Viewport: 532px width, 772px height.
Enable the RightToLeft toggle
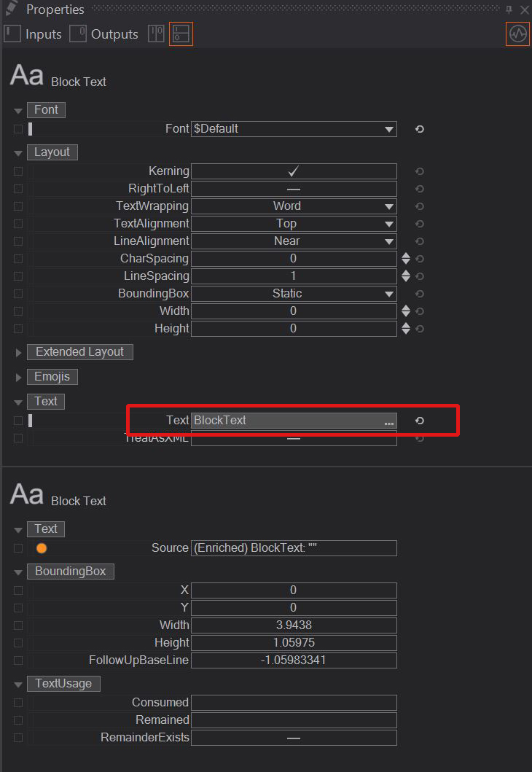[294, 188]
